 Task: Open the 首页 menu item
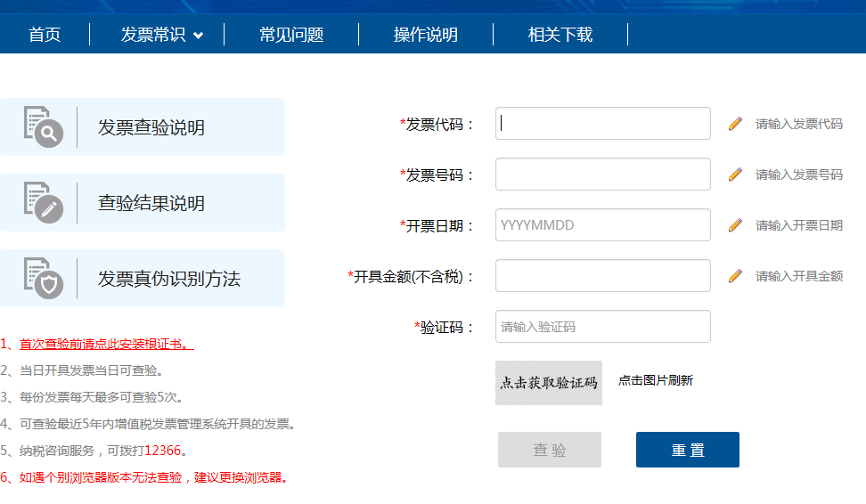(45, 35)
